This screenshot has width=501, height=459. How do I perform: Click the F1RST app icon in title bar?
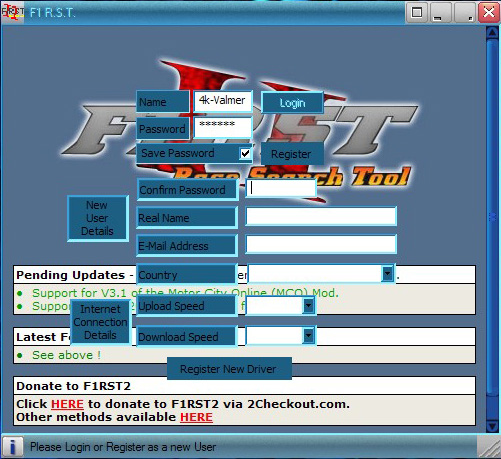13,12
